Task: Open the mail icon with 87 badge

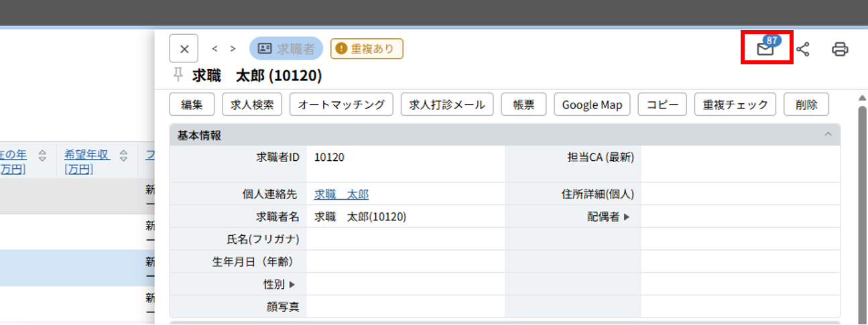Action: [765, 49]
